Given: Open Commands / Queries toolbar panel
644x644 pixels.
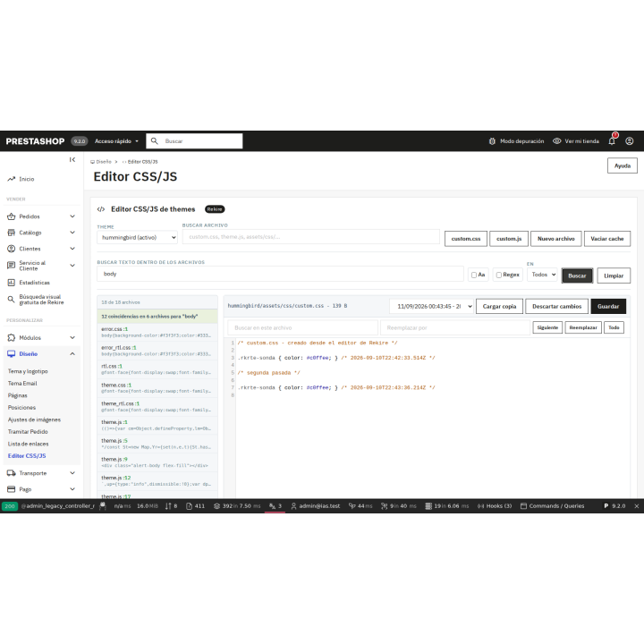Looking at the screenshot, I should [x=552, y=506].
